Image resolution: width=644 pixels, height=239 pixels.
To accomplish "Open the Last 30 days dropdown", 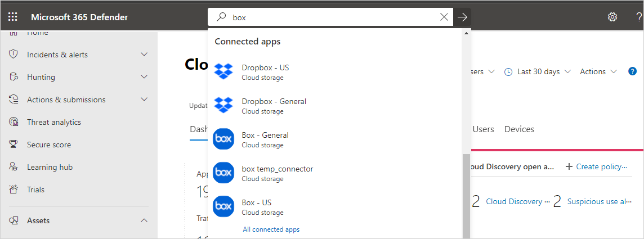I will coord(538,71).
